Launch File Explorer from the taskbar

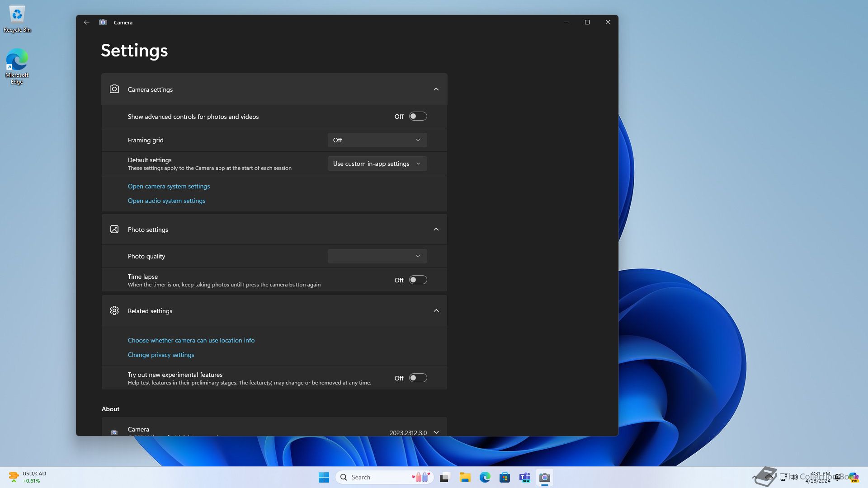[465, 477]
